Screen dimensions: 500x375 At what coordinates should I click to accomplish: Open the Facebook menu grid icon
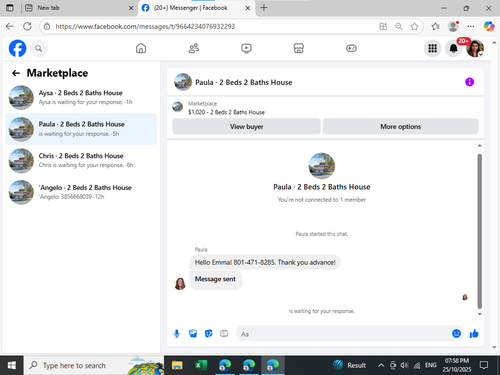pyautogui.click(x=432, y=49)
